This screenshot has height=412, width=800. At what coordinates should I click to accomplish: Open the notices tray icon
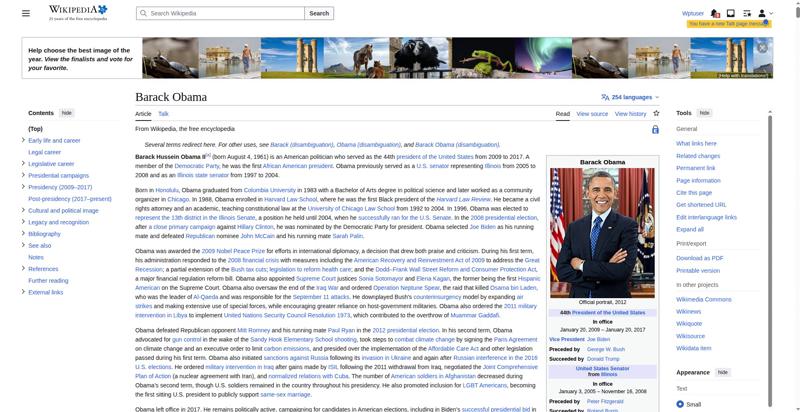tap(731, 13)
